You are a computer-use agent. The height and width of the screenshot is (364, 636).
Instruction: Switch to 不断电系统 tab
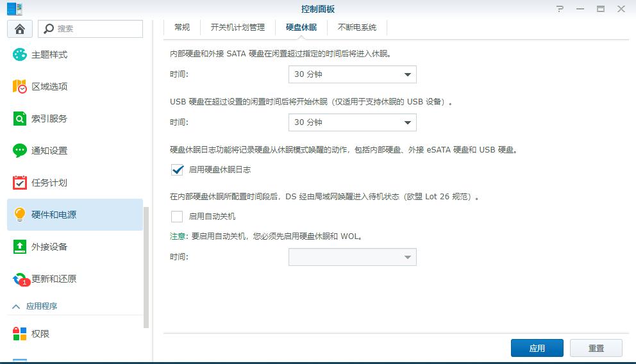tap(357, 28)
